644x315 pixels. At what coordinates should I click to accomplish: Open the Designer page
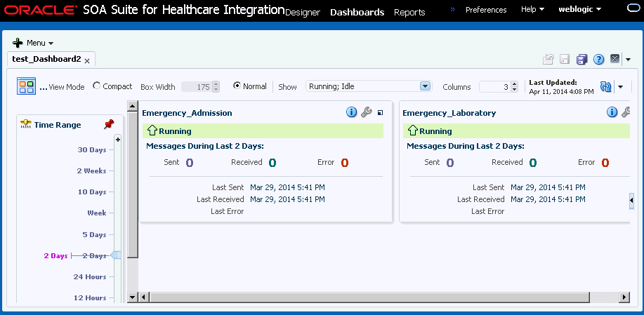302,13
